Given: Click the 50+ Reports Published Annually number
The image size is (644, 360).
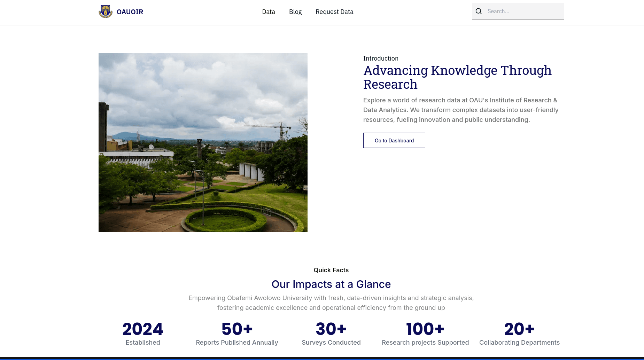Looking at the screenshot, I should tap(237, 329).
